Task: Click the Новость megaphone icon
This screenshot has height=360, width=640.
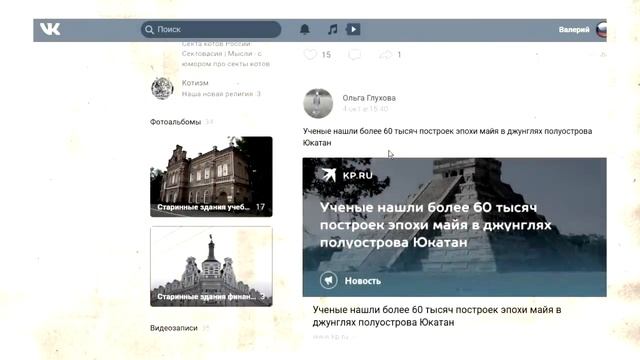Action: (x=329, y=280)
